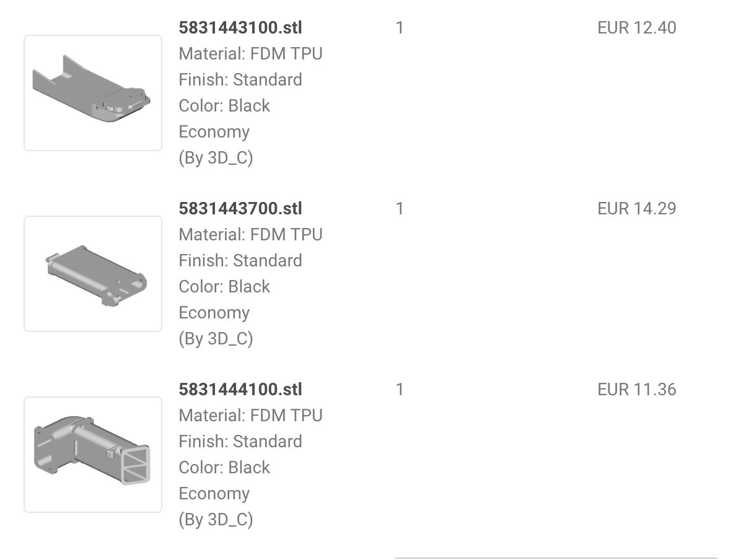746x560 pixels.
Task: Click the quantity next to 5831444100.stl
Action: pyautogui.click(x=400, y=390)
